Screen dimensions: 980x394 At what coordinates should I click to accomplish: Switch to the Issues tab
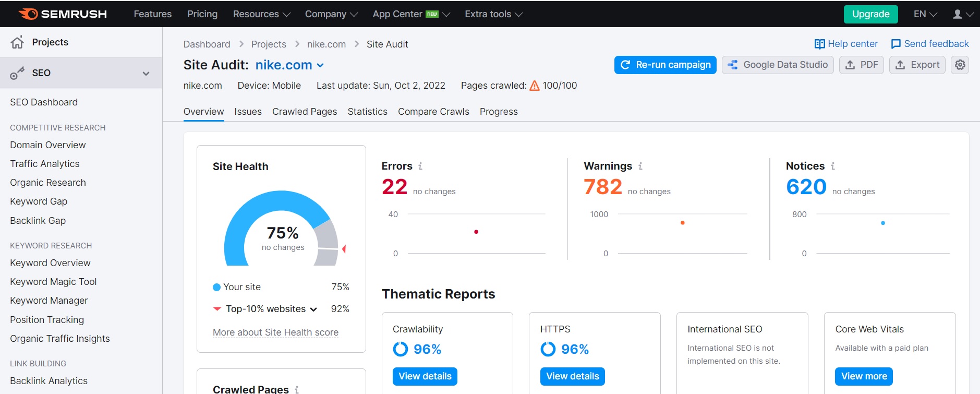pyautogui.click(x=248, y=112)
